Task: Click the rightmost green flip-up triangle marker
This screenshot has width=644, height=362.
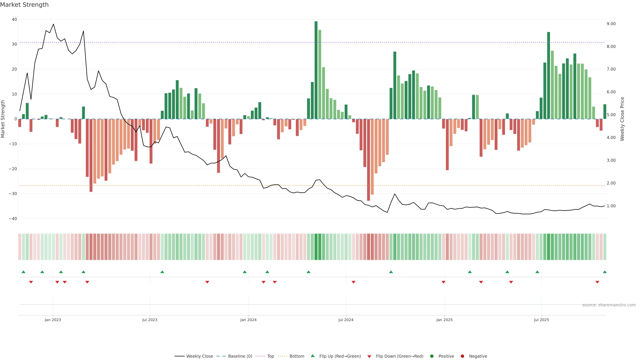Action: click(x=604, y=272)
